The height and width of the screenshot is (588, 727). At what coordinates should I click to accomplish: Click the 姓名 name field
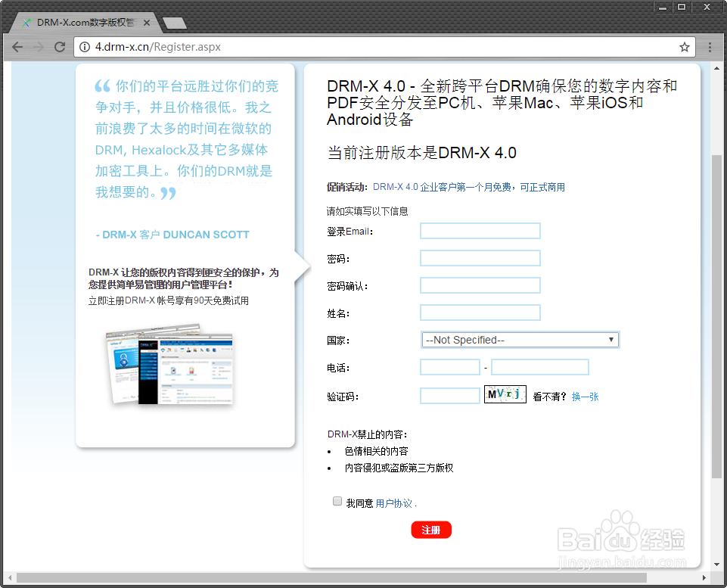480,313
